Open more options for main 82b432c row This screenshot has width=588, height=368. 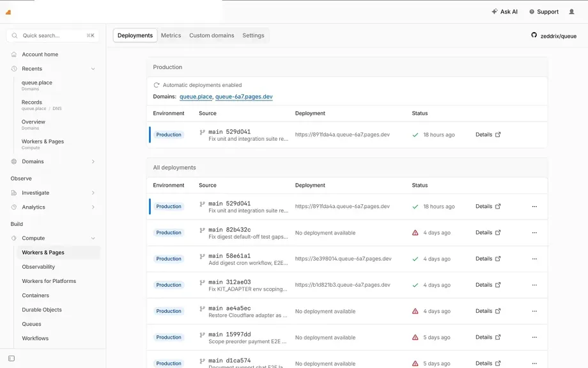tap(534, 233)
